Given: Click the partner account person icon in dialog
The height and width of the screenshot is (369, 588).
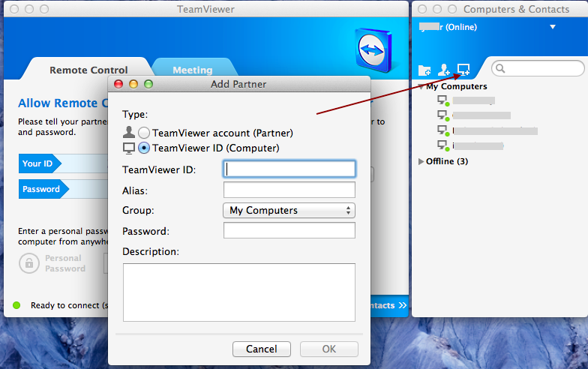Looking at the screenshot, I should point(129,132).
